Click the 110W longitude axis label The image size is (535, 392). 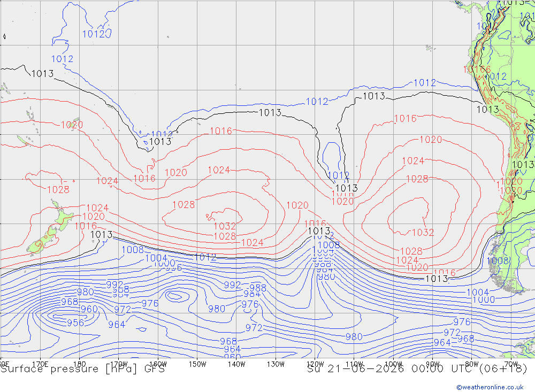tap(355, 364)
